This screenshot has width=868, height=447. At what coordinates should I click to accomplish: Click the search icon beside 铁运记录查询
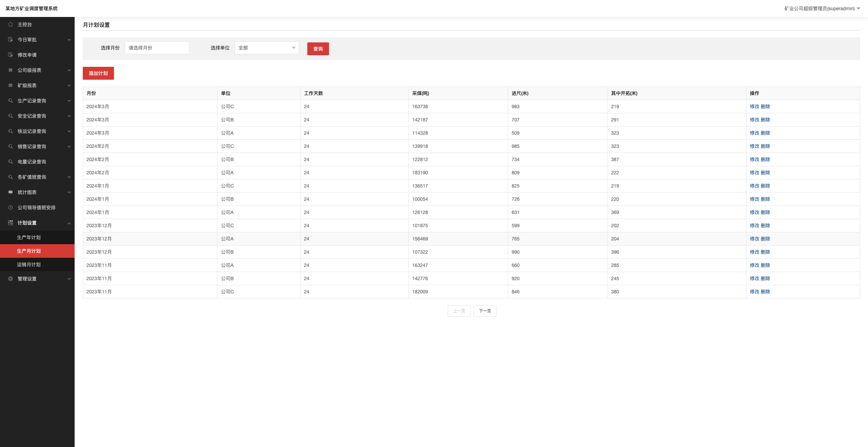11,131
